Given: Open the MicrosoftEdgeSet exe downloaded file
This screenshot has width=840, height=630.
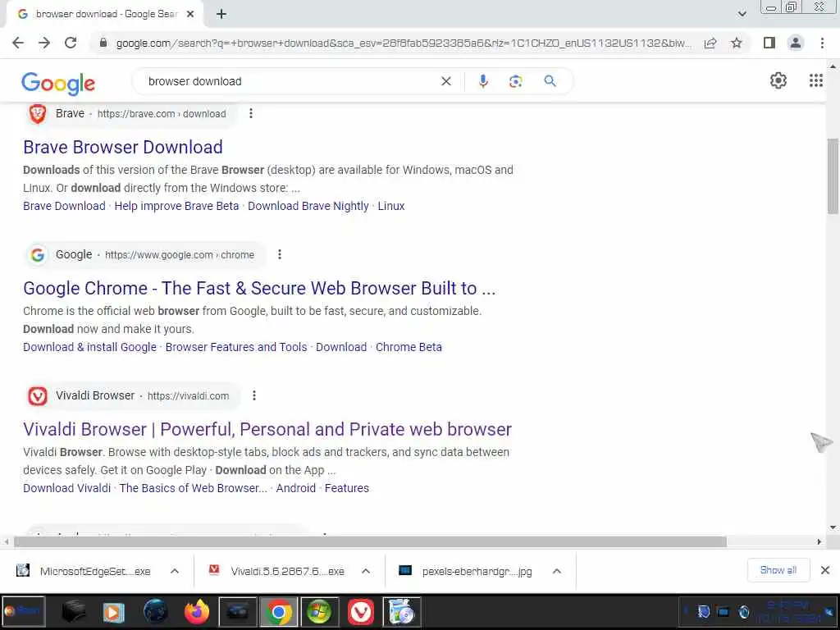Looking at the screenshot, I should 85,571.
